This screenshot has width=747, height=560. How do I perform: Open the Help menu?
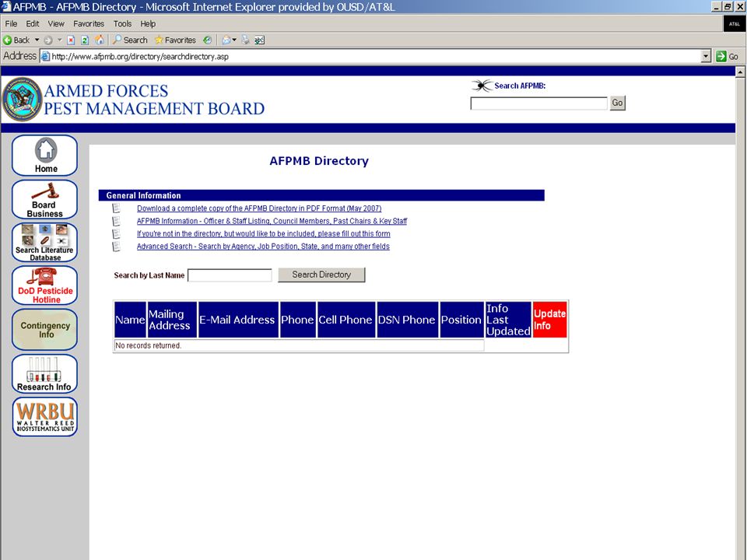point(148,23)
